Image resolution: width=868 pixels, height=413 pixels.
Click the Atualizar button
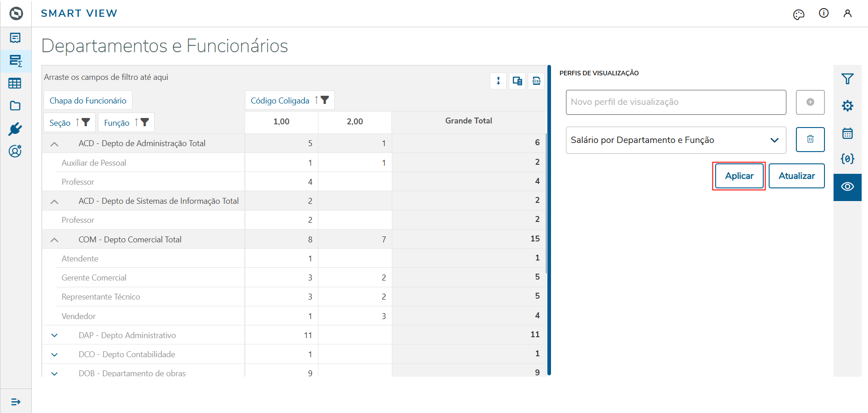[x=796, y=176]
